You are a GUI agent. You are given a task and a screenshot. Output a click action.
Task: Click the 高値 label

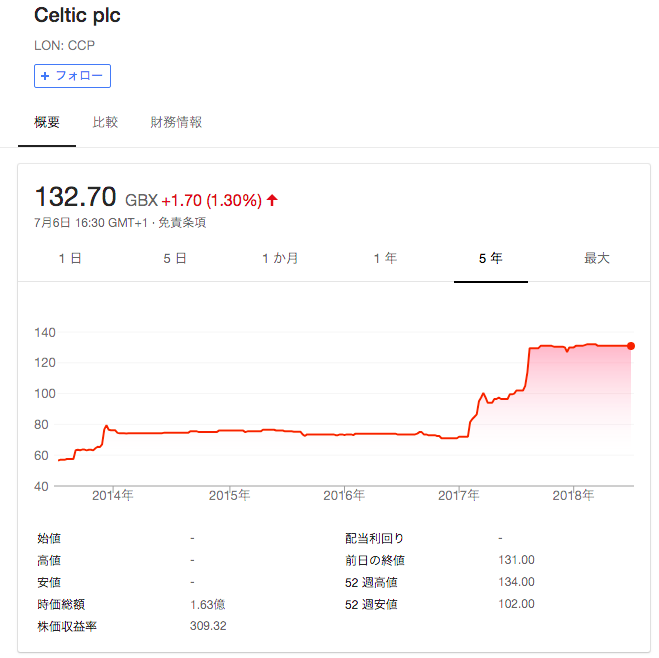49,560
